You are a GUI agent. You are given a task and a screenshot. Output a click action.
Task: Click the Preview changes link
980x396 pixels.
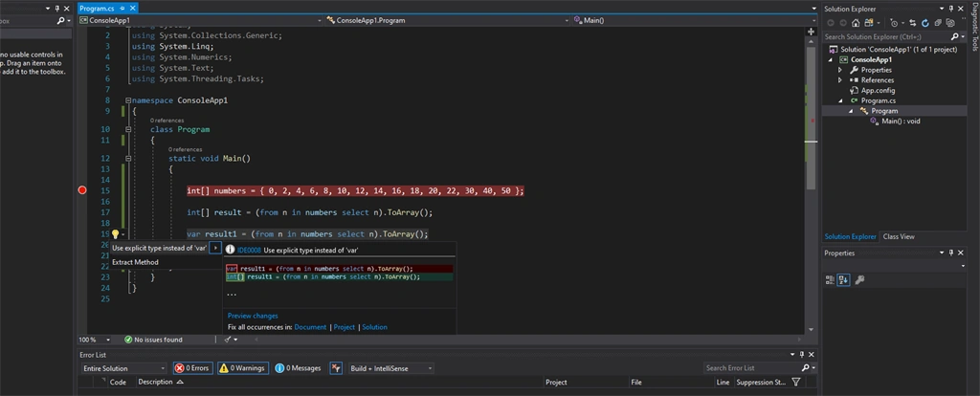pos(253,316)
